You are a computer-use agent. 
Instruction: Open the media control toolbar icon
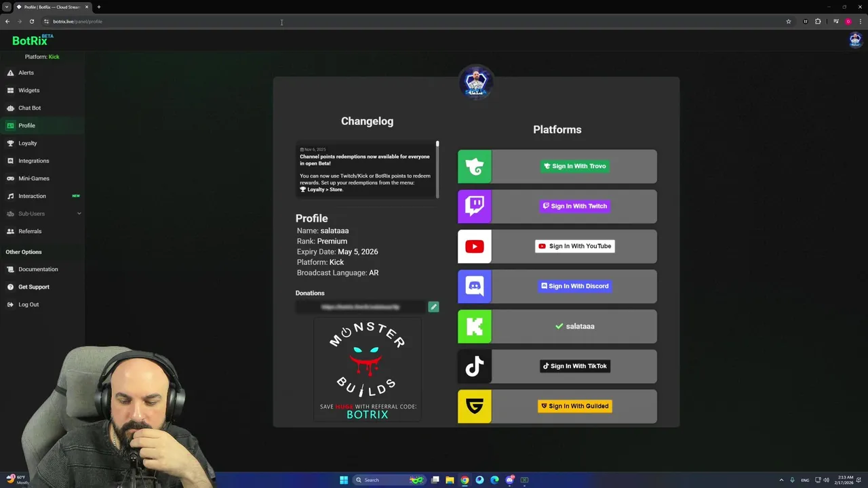(x=836, y=22)
